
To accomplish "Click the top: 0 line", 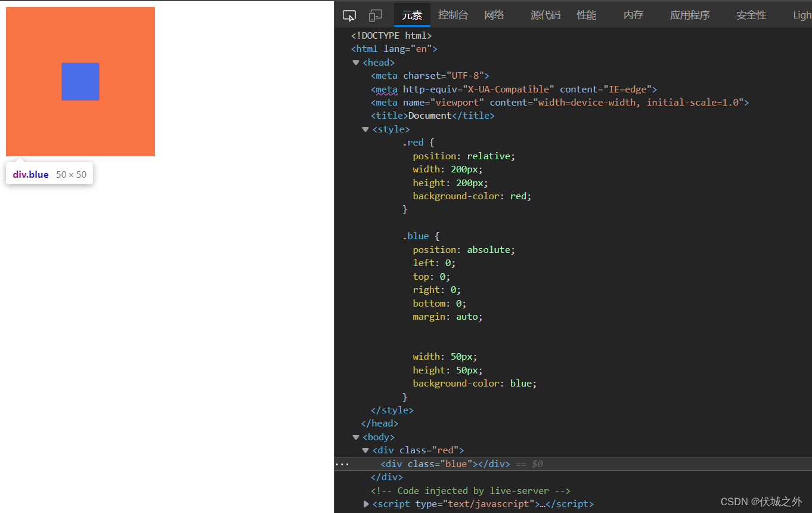I will pyautogui.click(x=432, y=277).
